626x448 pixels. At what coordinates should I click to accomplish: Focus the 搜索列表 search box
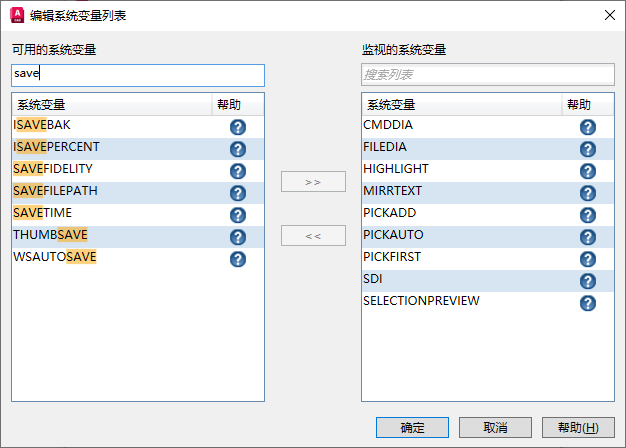488,75
